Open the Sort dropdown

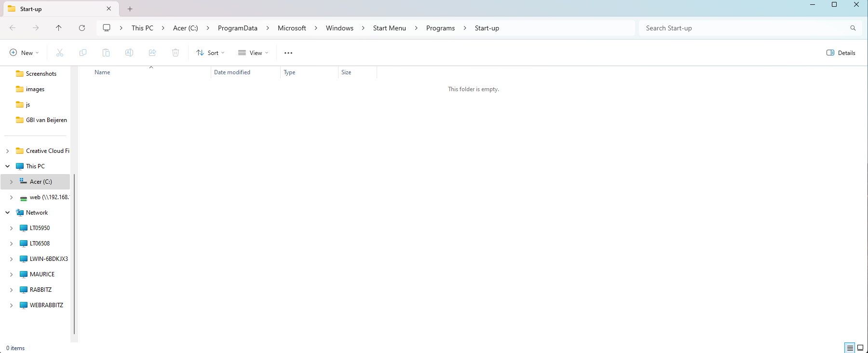tap(210, 53)
